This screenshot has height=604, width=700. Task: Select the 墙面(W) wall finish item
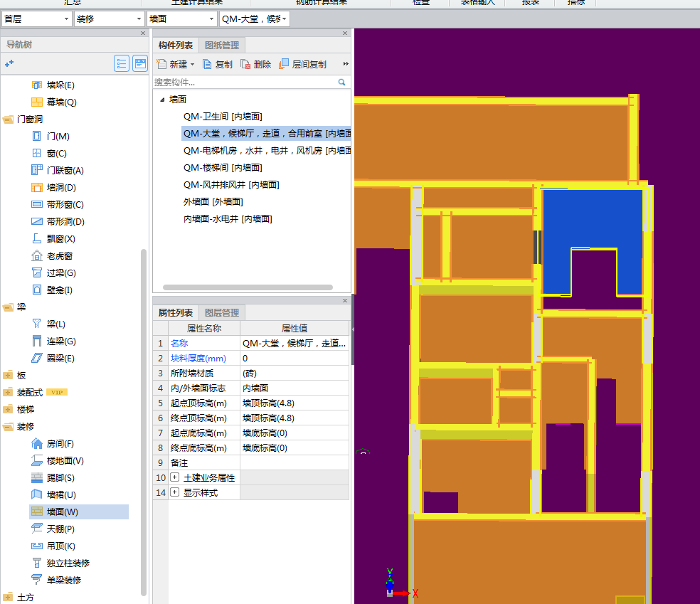pos(79,512)
